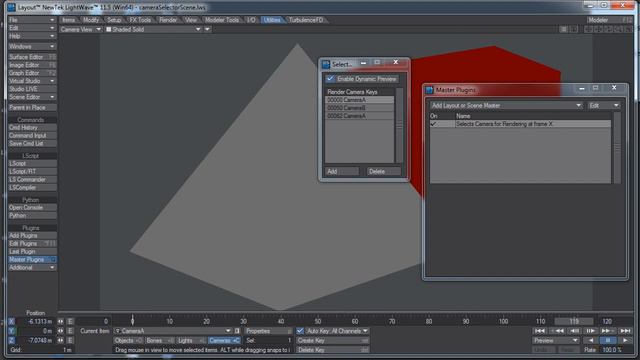Image resolution: width=640 pixels, height=360 pixels.
Task: Click Add in the Select window
Action: pos(342,171)
